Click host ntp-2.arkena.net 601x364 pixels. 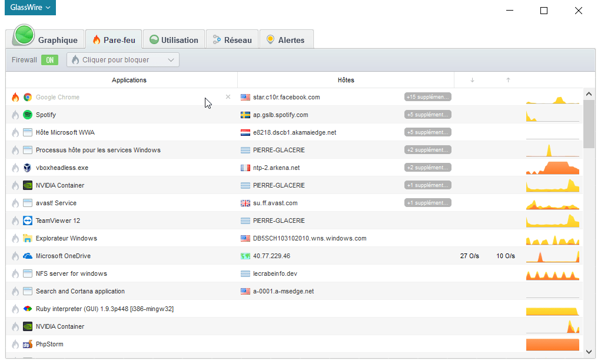tap(276, 168)
